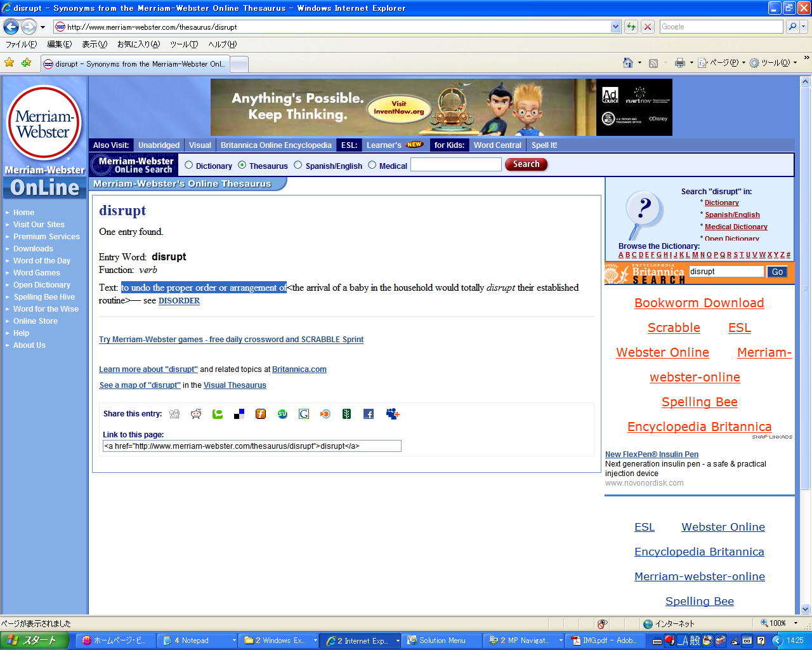
Task: Follow the DISORDER synonym link
Action: (179, 301)
